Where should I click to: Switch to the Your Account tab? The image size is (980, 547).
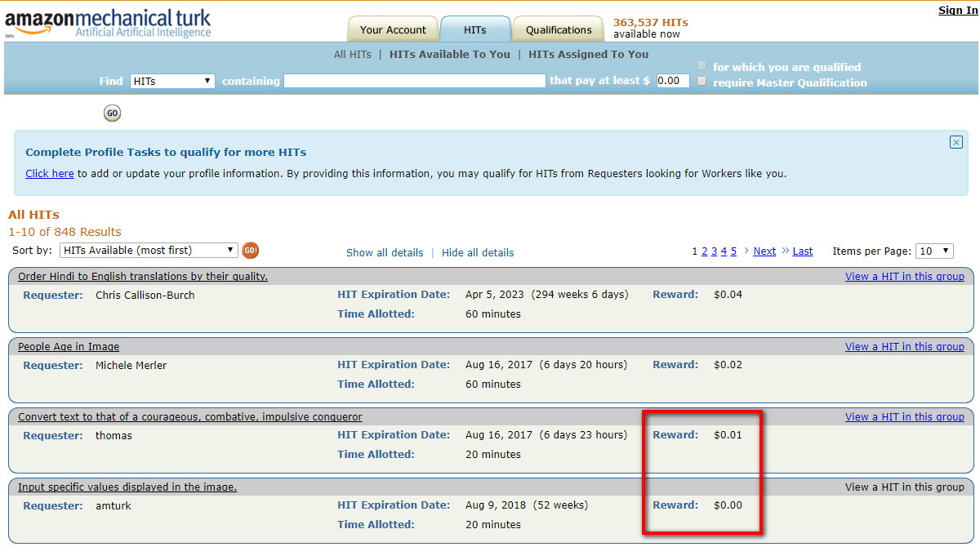click(x=393, y=29)
